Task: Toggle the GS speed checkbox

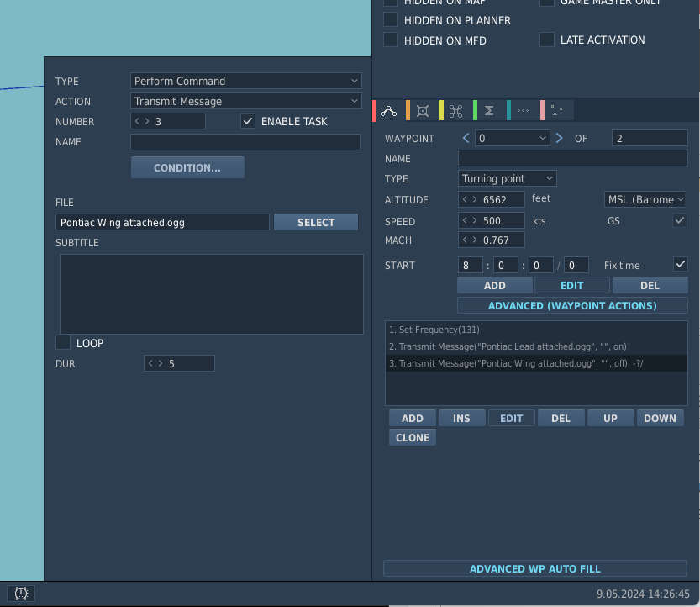Action: coord(680,220)
